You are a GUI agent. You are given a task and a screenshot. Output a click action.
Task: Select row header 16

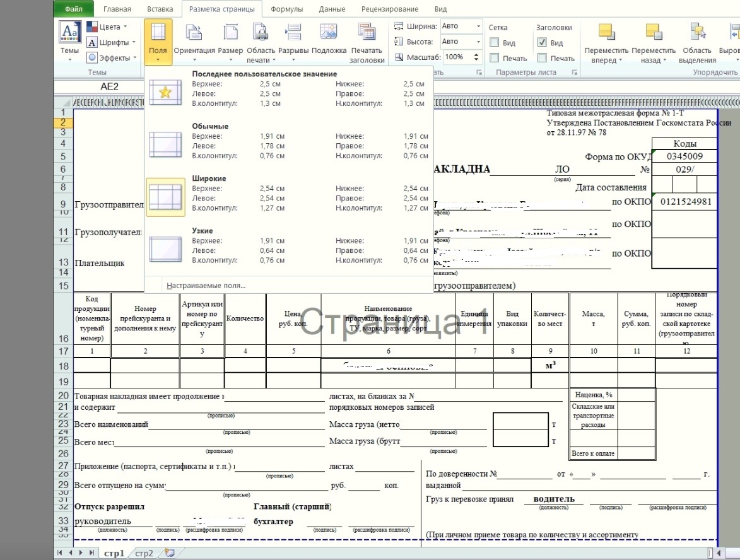pyautogui.click(x=63, y=318)
